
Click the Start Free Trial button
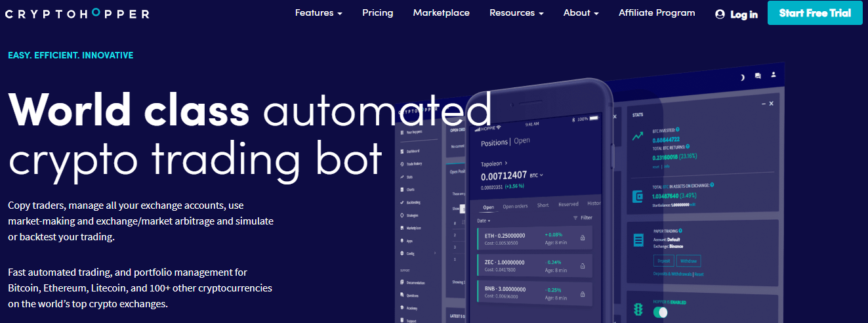(815, 12)
